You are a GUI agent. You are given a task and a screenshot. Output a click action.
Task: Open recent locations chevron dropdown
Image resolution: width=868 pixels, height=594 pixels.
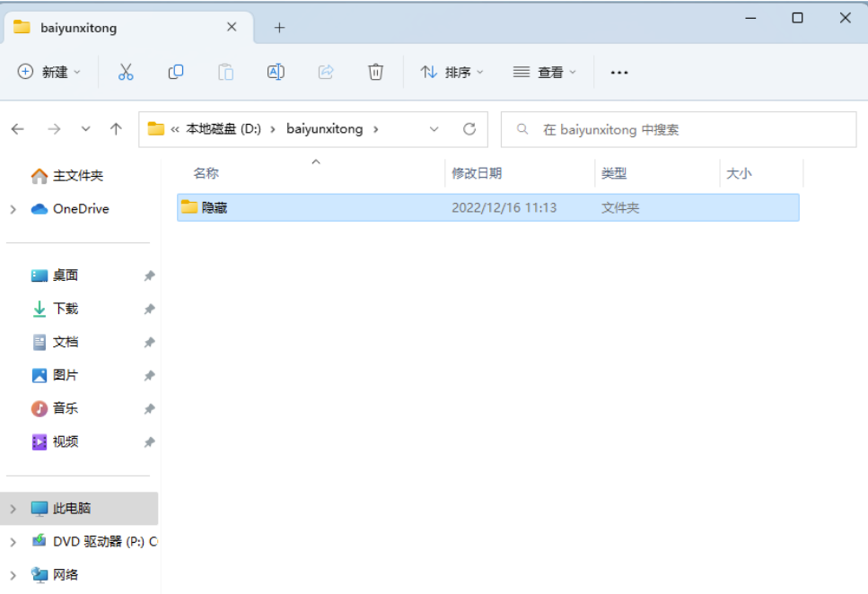coord(85,129)
